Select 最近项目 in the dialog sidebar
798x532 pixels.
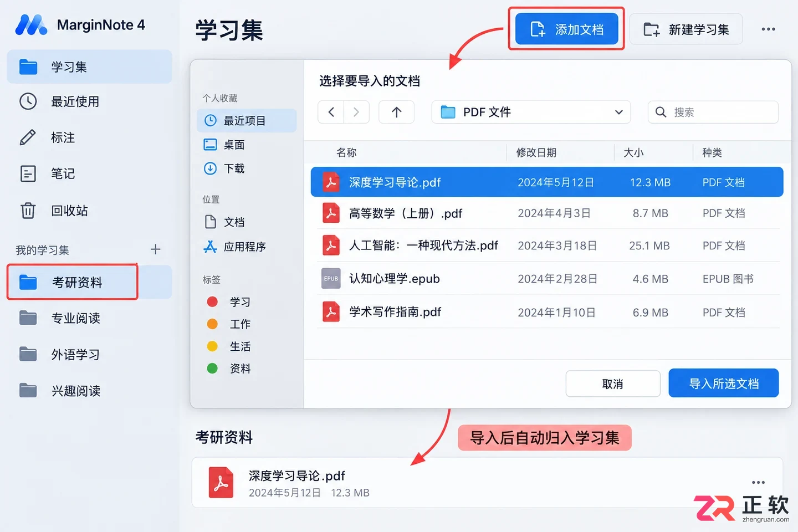[247, 121]
